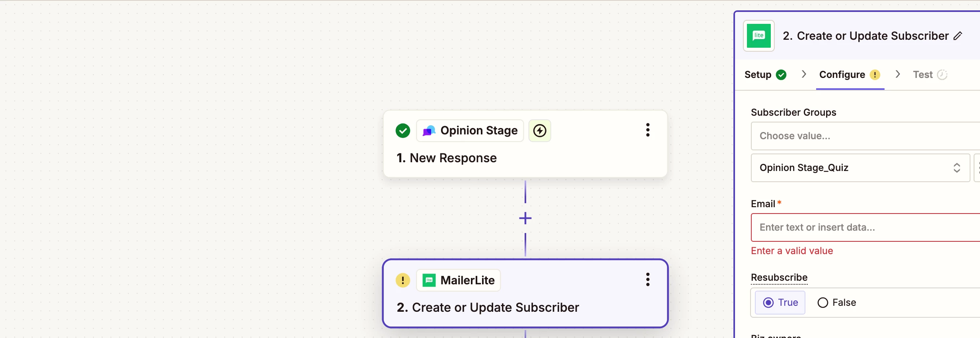The height and width of the screenshot is (338, 980).
Task: Click the yellow warning icon on MailerLite step
Action: tap(402, 280)
